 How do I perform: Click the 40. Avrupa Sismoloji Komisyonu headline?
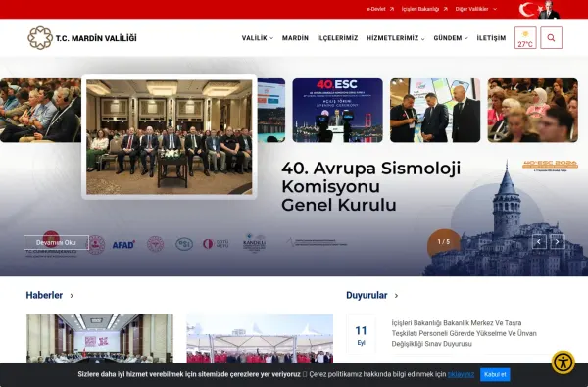pyautogui.click(x=370, y=186)
